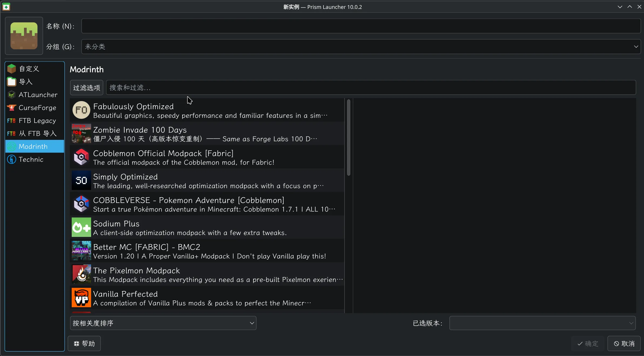The width and height of the screenshot is (644, 356).
Task: Click the FTB Legacy logo icon
Action: pos(12,120)
